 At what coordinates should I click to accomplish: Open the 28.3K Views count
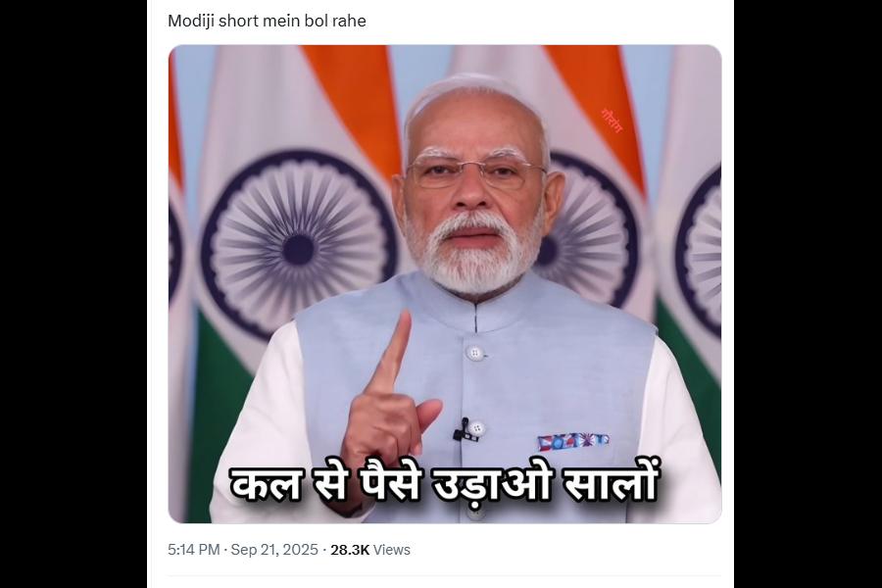(x=370, y=550)
